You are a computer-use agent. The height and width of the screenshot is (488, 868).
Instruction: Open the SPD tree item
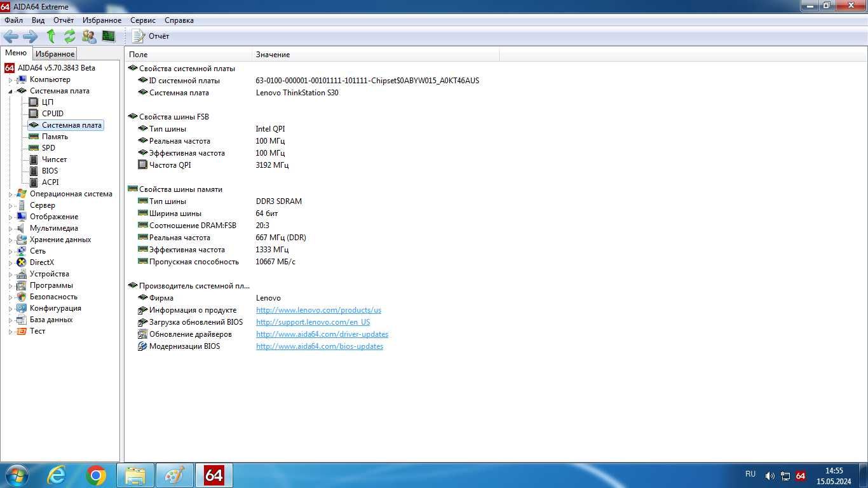(x=48, y=148)
